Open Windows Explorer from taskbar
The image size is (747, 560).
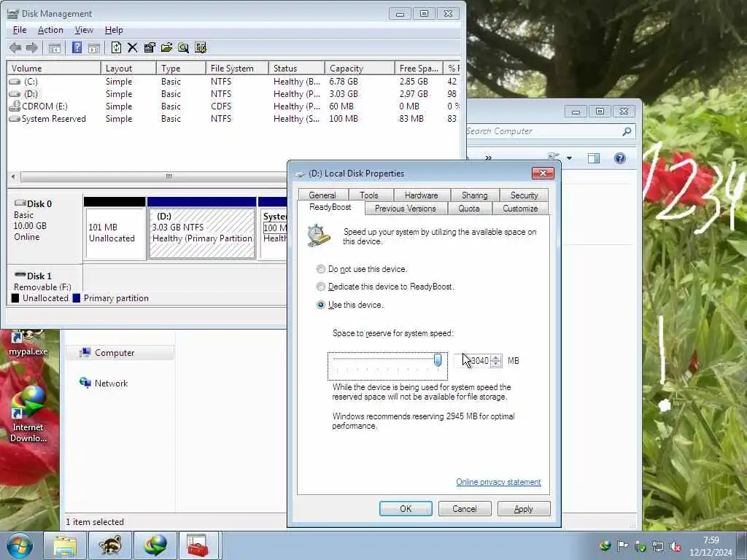65,545
